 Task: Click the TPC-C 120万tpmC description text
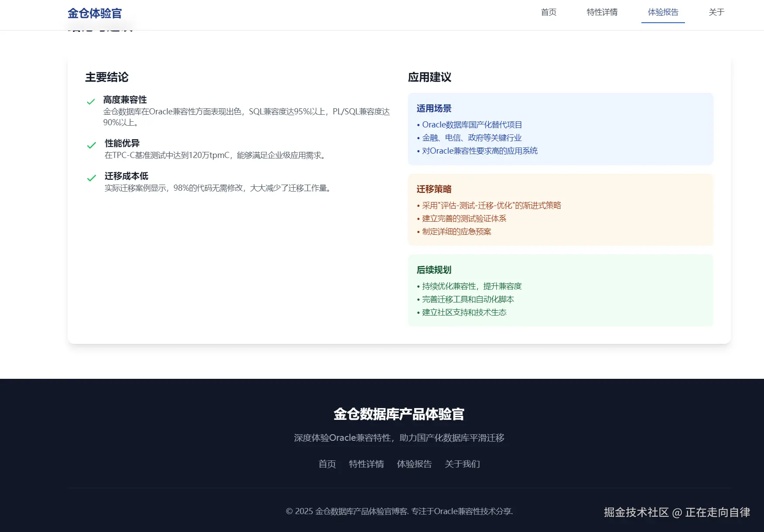click(216, 155)
